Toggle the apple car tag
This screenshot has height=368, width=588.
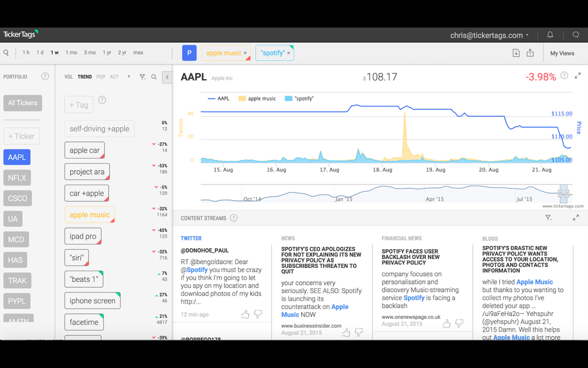pyautogui.click(x=84, y=150)
